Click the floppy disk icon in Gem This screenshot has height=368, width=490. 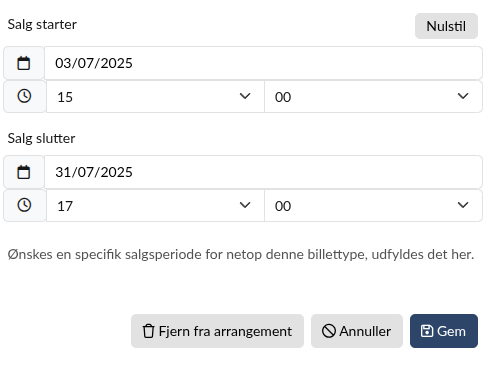click(427, 331)
